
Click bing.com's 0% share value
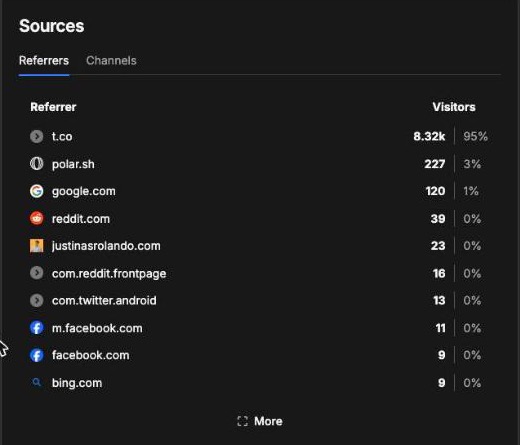coord(472,383)
